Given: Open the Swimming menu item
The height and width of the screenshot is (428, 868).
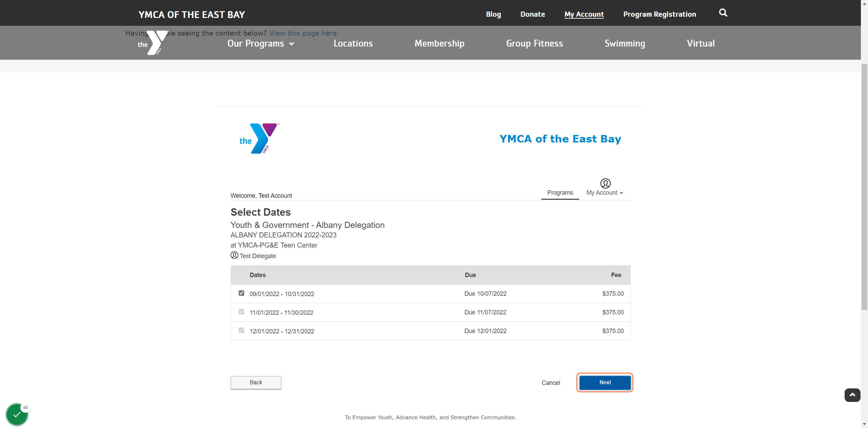Looking at the screenshot, I should click(x=625, y=43).
